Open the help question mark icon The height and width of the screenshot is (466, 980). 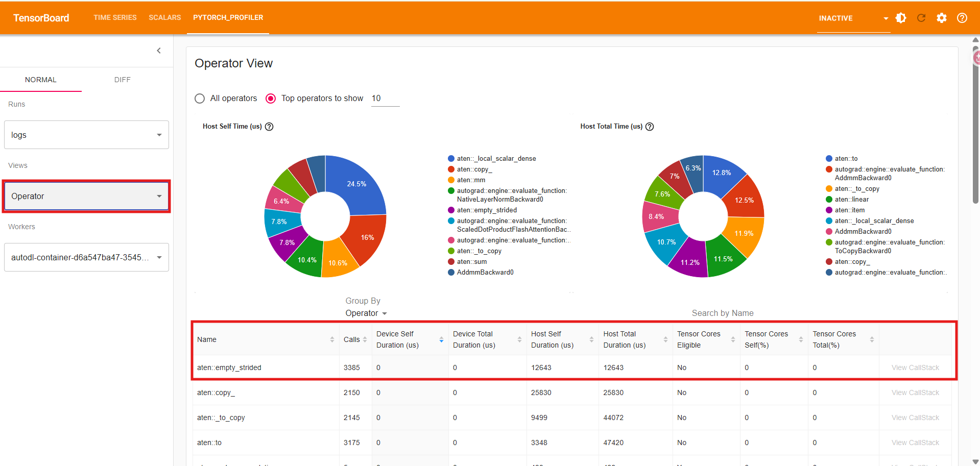pos(962,18)
